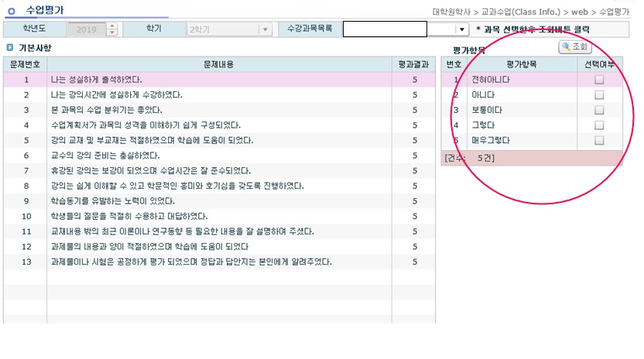The height and width of the screenshot is (359, 644).
Task: Tick the 보통이다 selection checkbox
Action: click(x=599, y=110)
